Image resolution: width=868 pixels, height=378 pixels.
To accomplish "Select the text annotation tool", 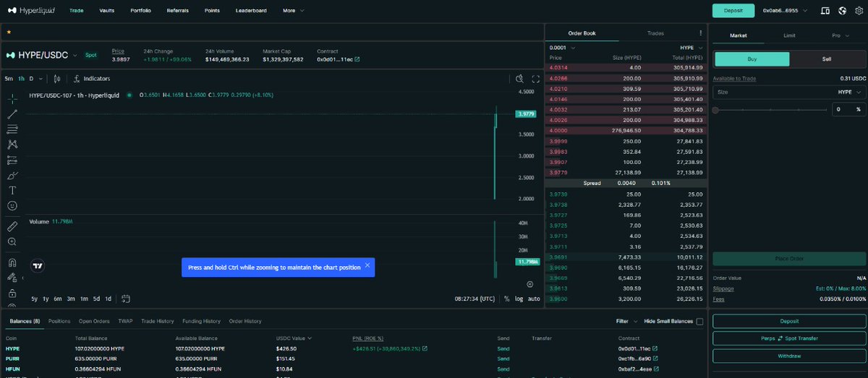I will 12,191.
